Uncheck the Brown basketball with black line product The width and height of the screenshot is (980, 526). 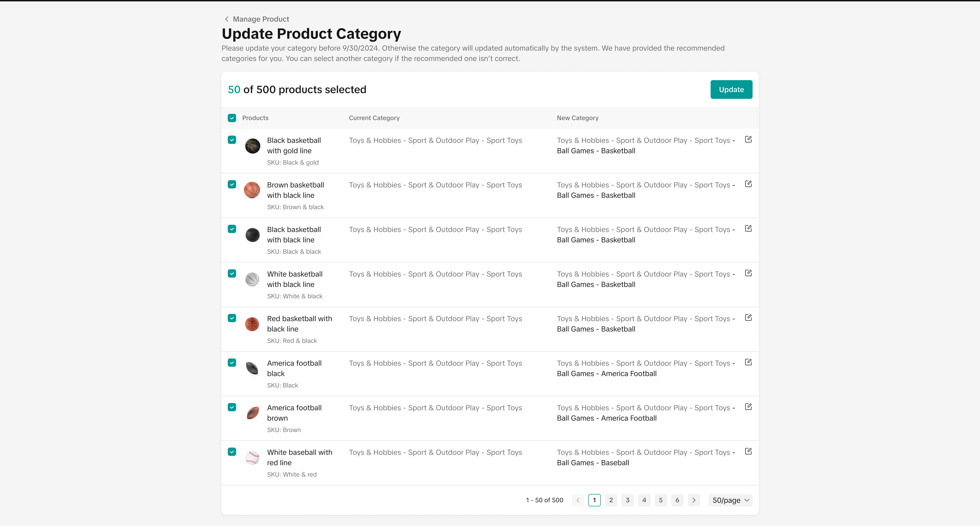pyautogui.click(x=232, y=184)
